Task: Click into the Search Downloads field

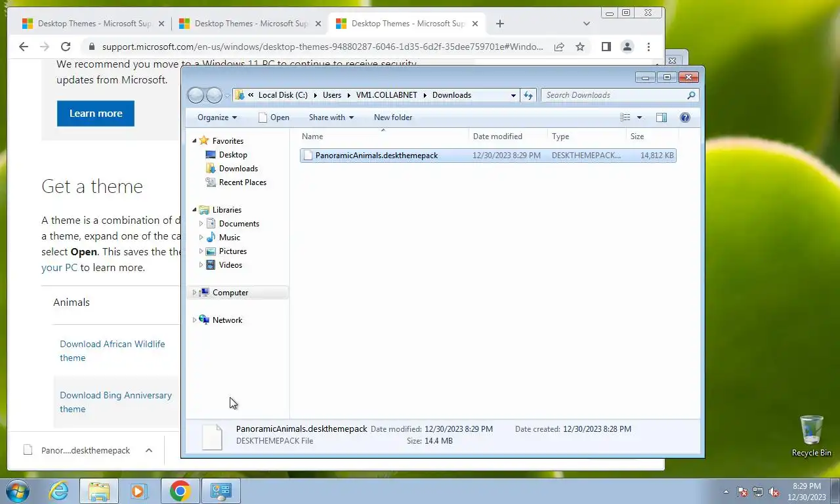Action: click(614, 95)
